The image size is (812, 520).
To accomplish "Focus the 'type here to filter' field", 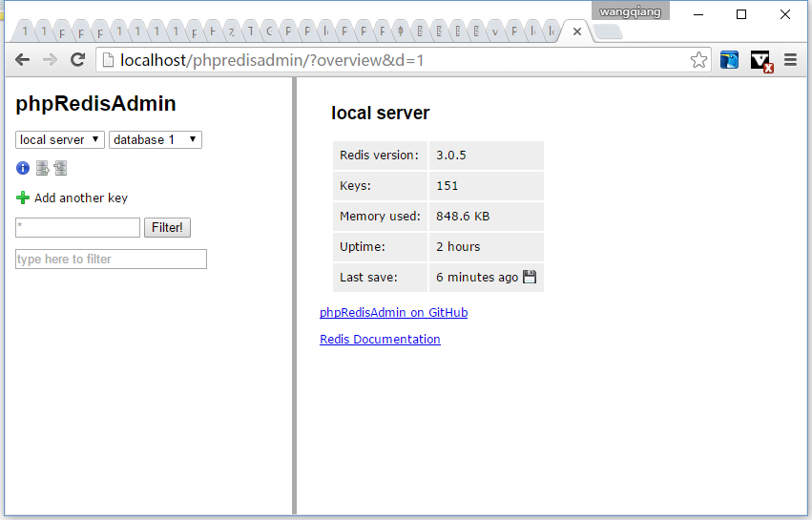I will pyautogui.click(x=111, y=260).
